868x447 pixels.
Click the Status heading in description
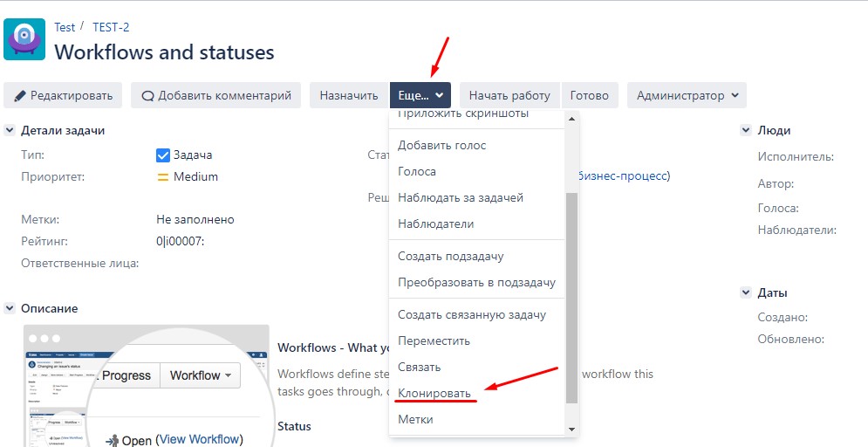point(294,427)
